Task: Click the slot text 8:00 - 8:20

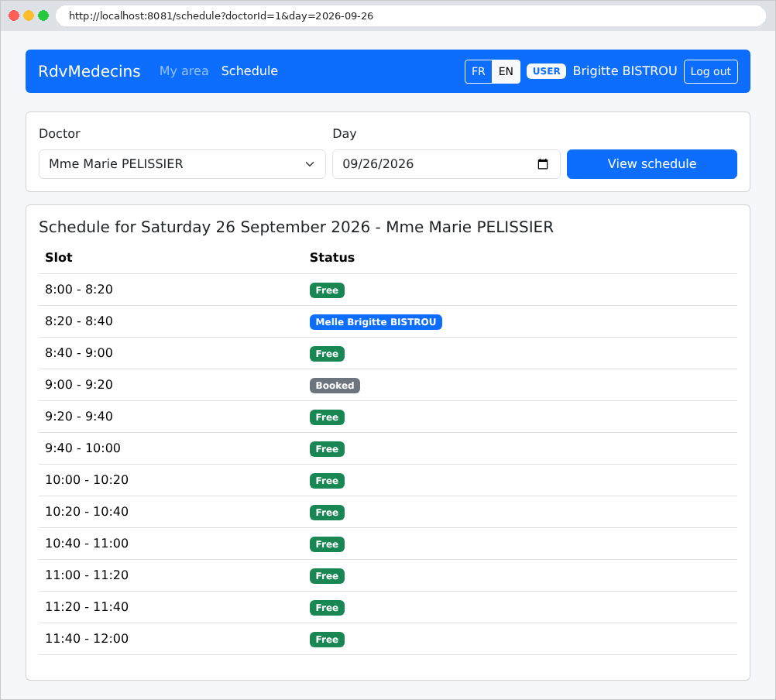Action: (x=79, y=290)
